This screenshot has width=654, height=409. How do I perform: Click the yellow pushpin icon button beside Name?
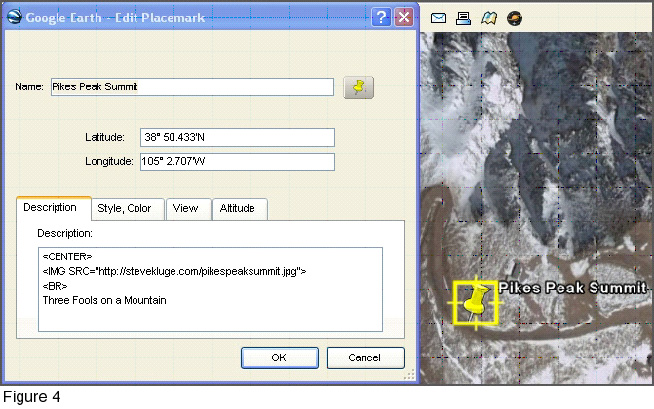[x=359, y=88]
